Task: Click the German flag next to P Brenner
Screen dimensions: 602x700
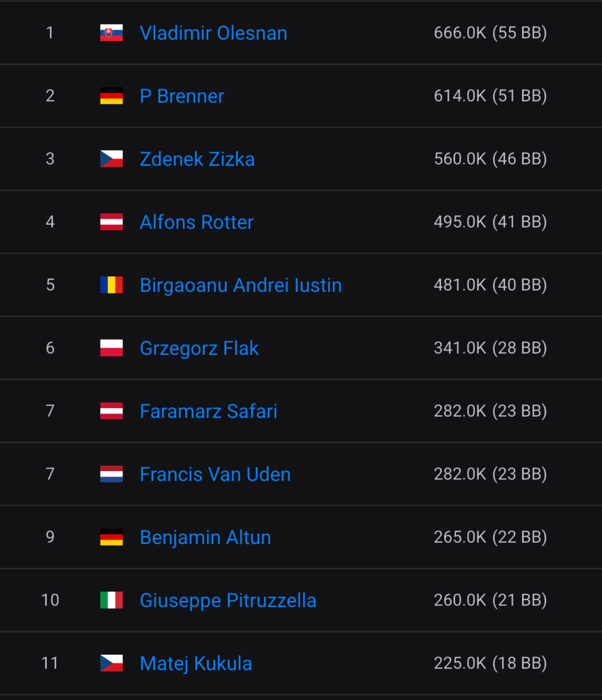Action: pyautogui.click(x=111, y=96)
